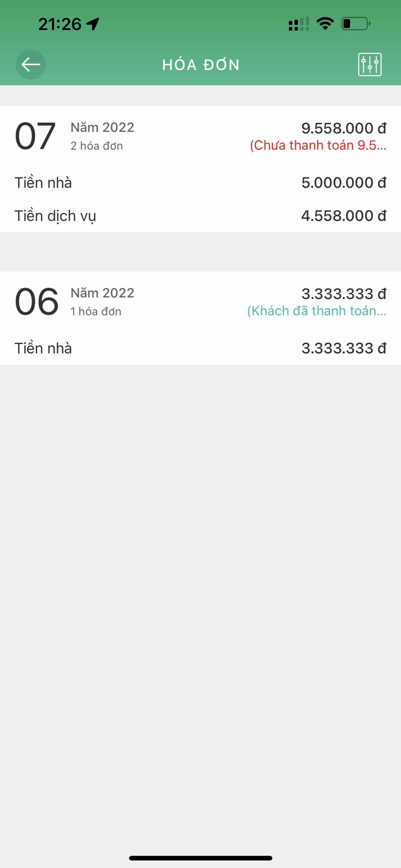Tap the back arrow button

31,64
